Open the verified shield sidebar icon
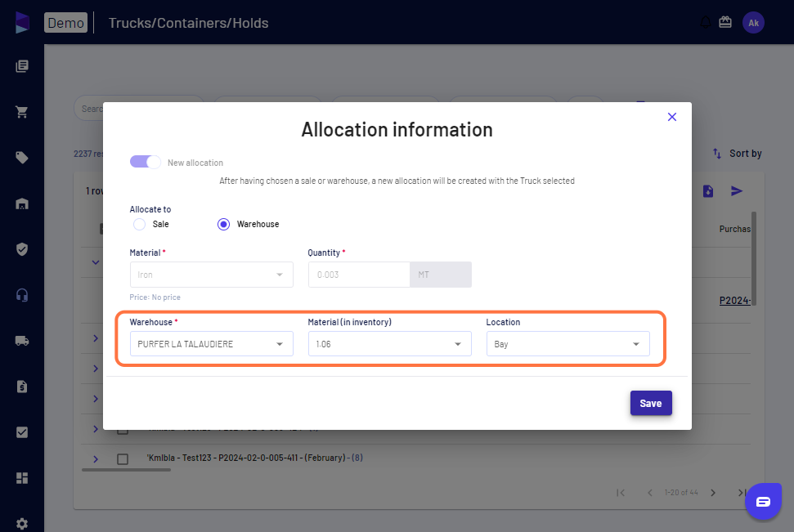Viewport: 794px width, 532px height. tap(22, 249)
